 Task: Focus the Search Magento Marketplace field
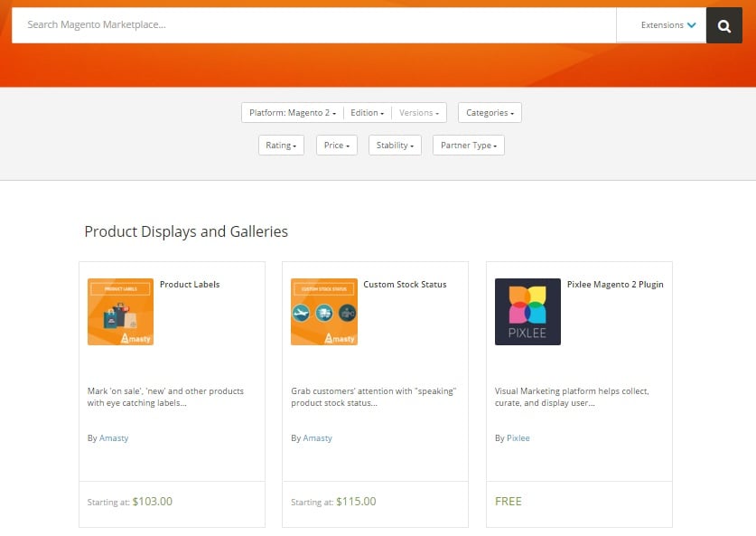314,25
